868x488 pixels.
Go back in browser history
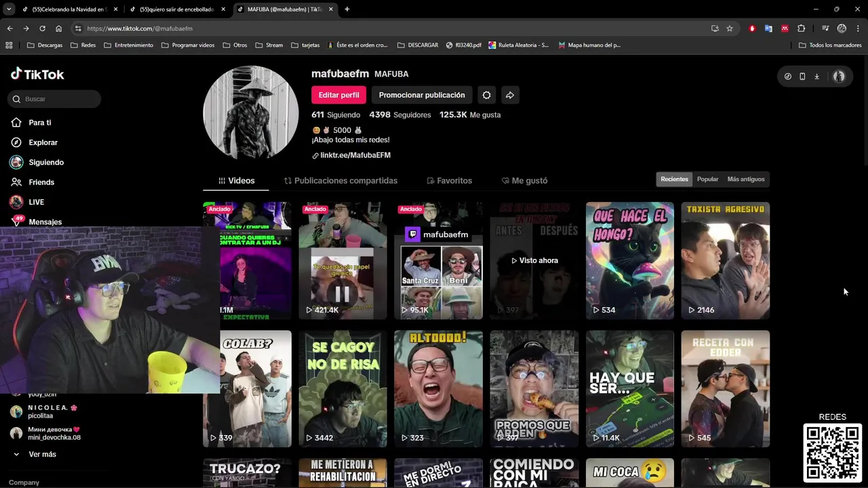click(x=9, y=28)
